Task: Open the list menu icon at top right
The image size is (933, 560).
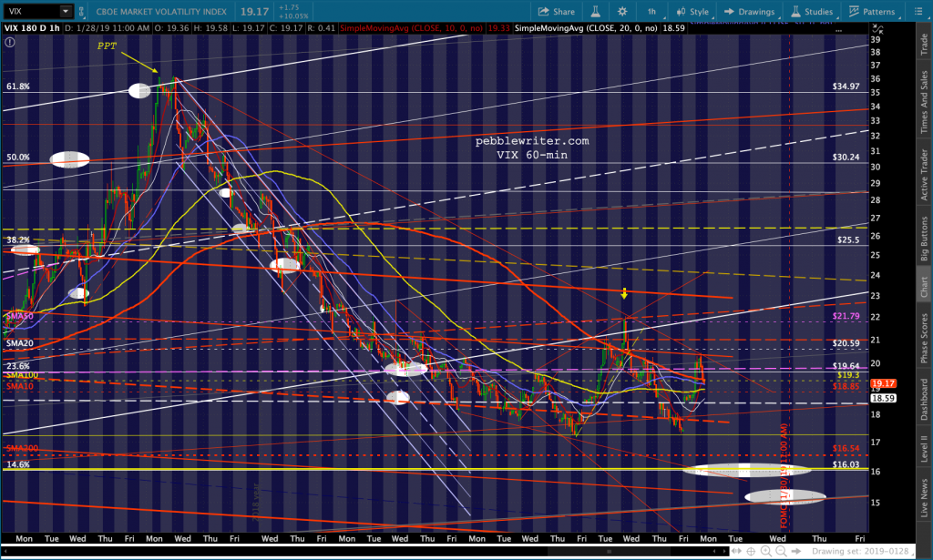Action: (918, 11)
